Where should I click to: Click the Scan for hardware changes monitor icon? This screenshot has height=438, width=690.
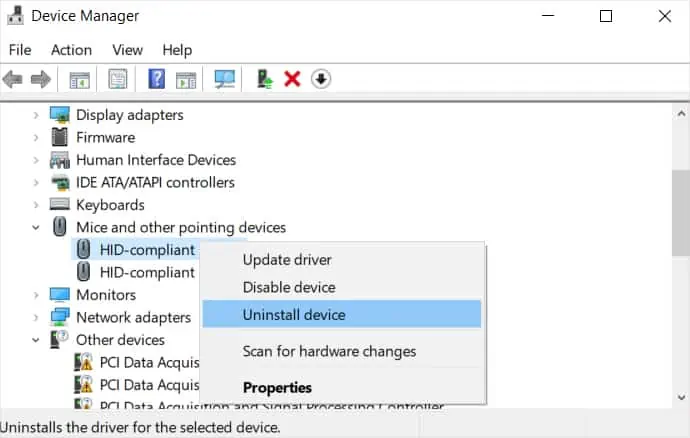click(224, 79)
